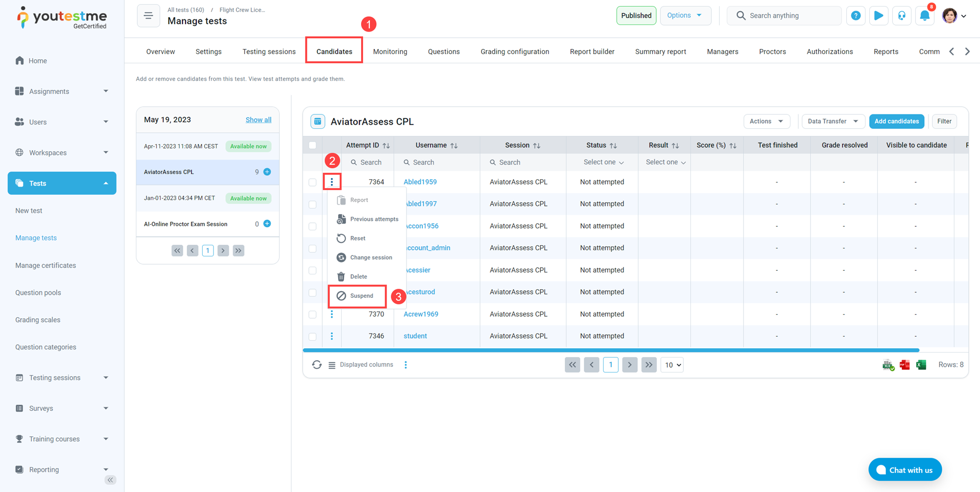Screen dimensions: 980x492
Task: Choose Suspend from the context menu
Action: coord(361,296)
